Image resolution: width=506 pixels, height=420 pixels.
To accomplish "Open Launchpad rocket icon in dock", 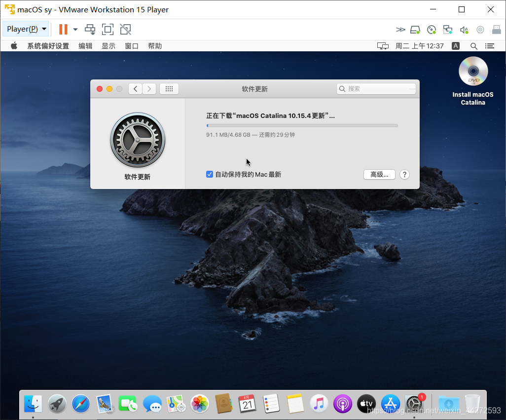I will click(x=57, y=404).
